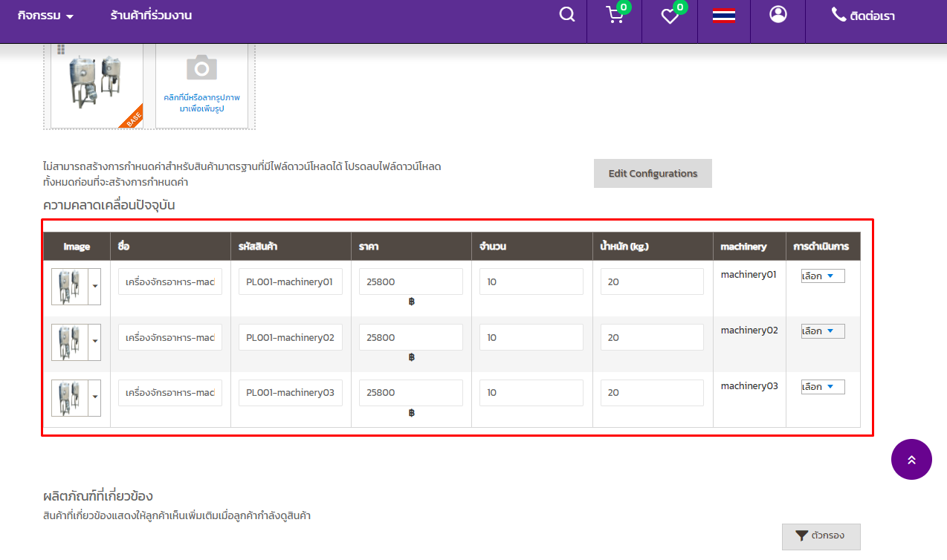This screenshot has height=560, width=947.
Task: Click the phone contact us icon
Action: (838, 15)
